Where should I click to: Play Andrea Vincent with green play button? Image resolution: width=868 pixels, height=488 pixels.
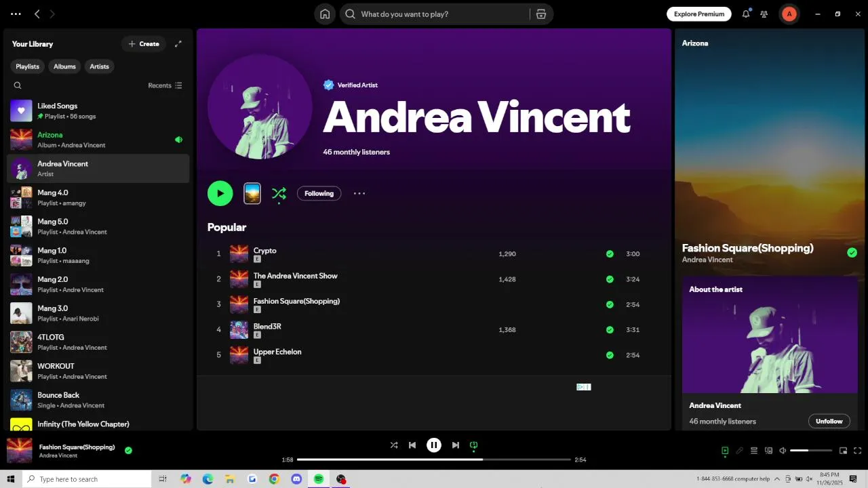click(220, 193)
